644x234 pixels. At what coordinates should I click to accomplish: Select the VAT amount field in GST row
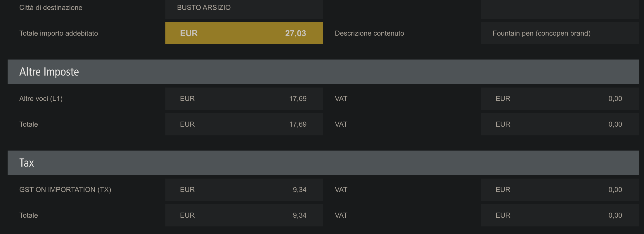click(x=559, y=190)
